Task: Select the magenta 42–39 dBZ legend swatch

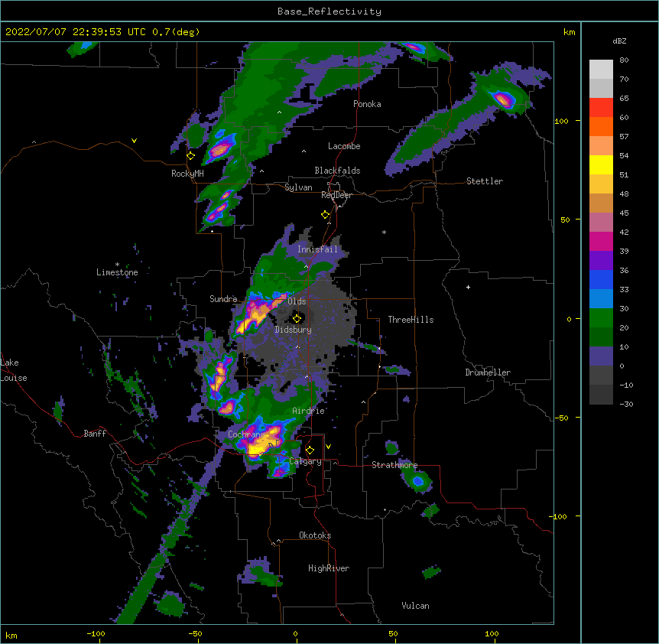Action: point(601,241)
